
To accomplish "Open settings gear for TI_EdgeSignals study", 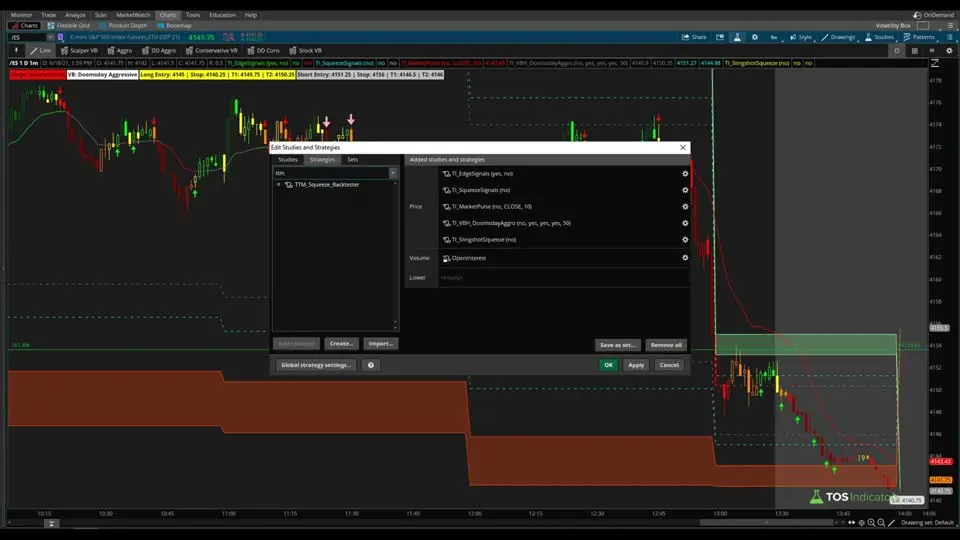I will click(x=685, y=174).
